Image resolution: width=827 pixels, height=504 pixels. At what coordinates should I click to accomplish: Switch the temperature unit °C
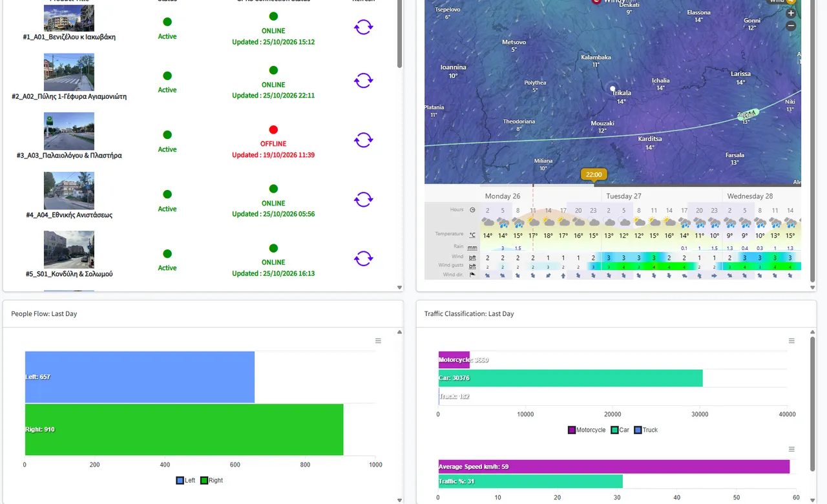[x=472, y=235]
